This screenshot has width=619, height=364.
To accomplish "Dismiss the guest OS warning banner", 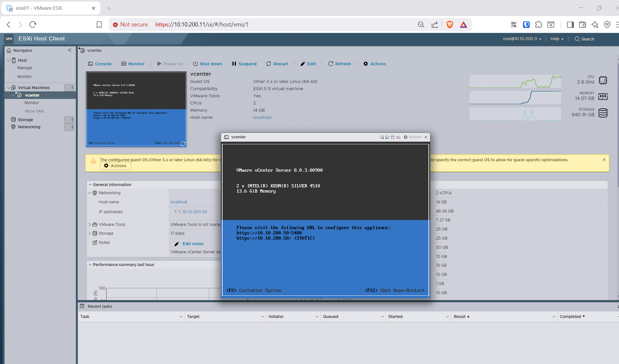I will (x=604, y=160).
